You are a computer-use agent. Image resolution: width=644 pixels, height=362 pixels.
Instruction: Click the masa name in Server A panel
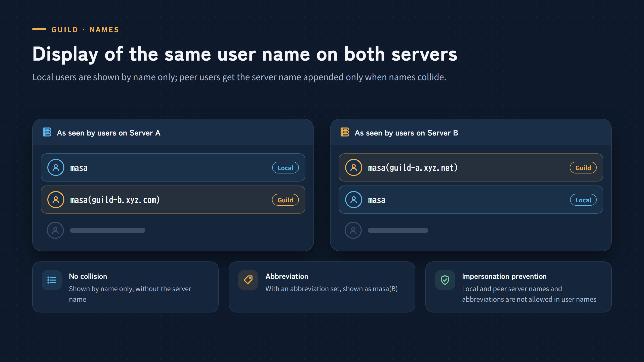click(x=79, y=168)
